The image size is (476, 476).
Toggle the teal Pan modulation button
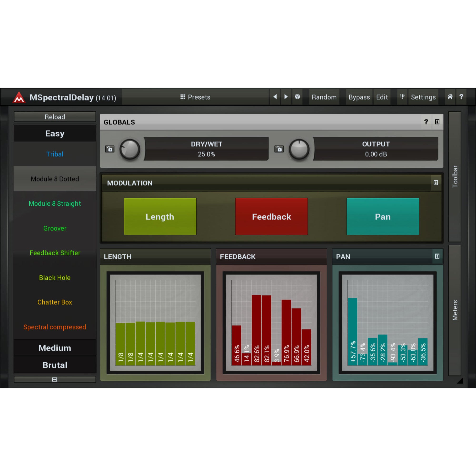(383, 217)
